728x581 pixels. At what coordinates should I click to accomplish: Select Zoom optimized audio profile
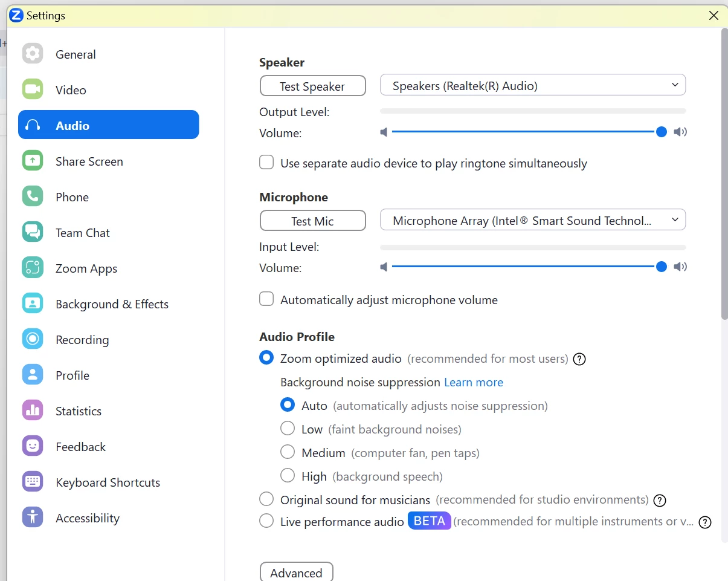click(266, 358)
